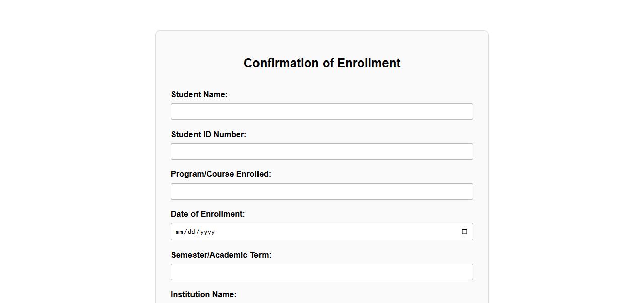
Task: Focus the Student ID Number input box
Action: (321, 152)
